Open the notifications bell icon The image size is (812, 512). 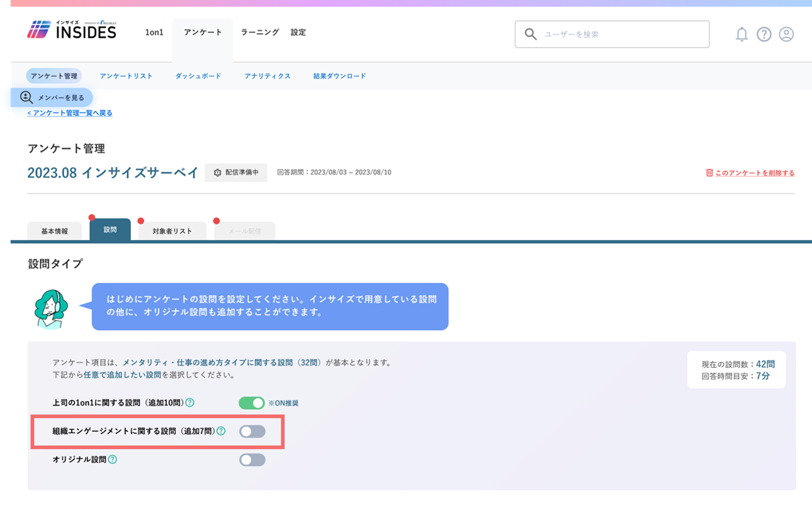pyautogui.click(x=742, y=35)
